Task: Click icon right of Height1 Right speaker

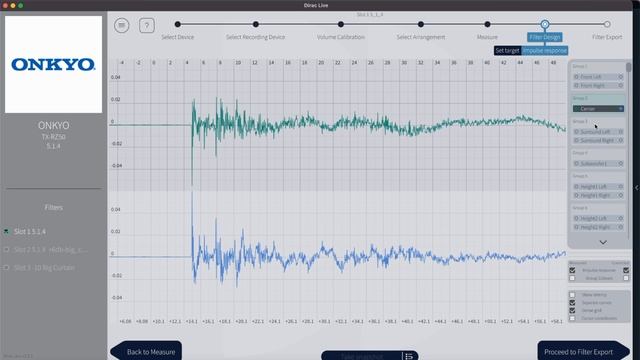Action: click(620, 195)
